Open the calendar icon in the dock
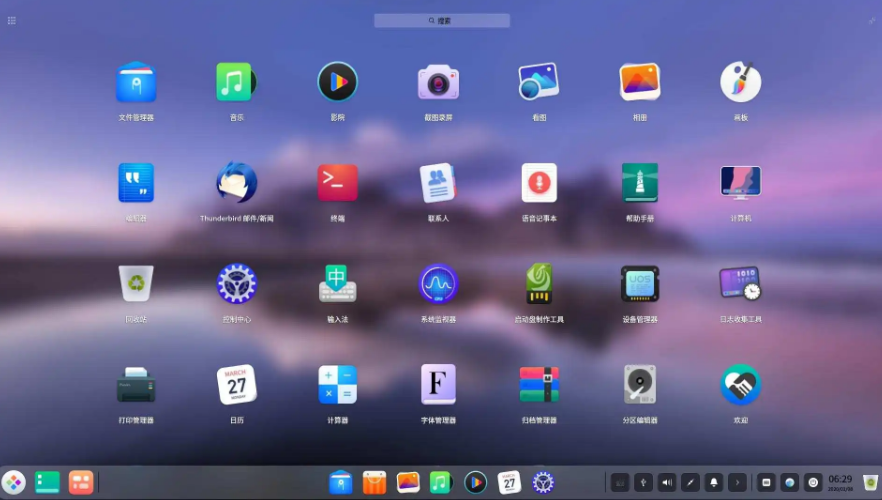The height and width of the screenshot is (500, 882). click(x=509, y=483)
